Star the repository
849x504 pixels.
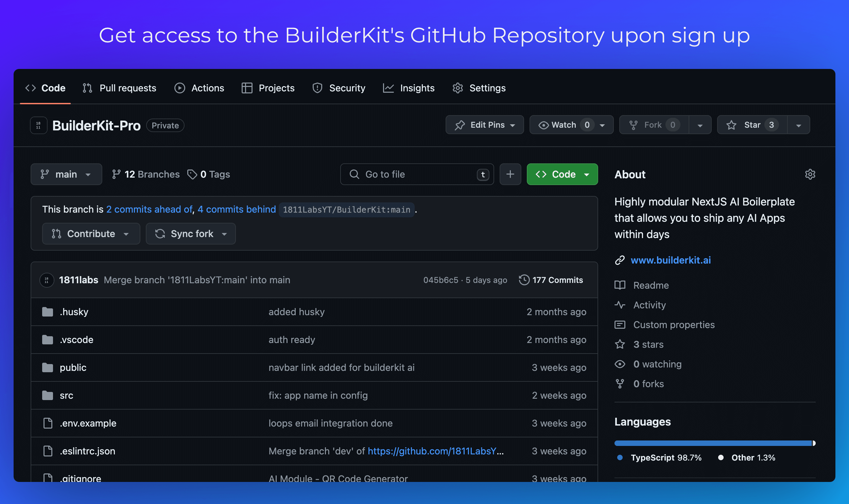(x=752, y=125)
